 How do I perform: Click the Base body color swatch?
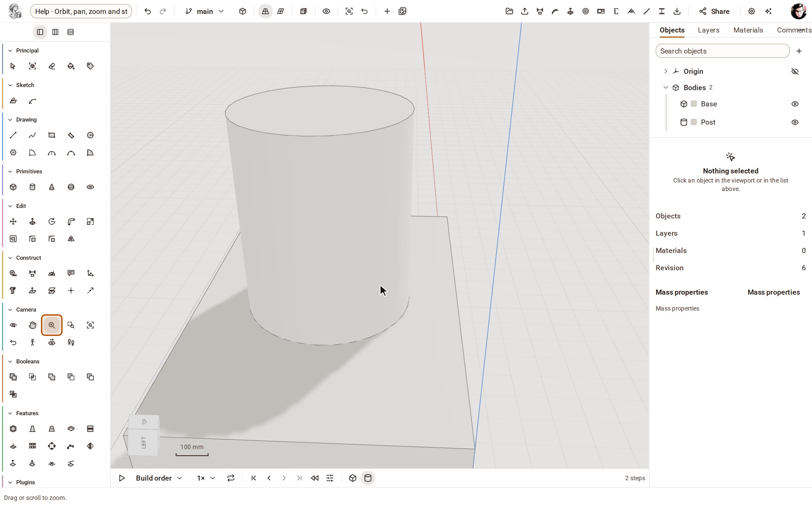(694, 104)
